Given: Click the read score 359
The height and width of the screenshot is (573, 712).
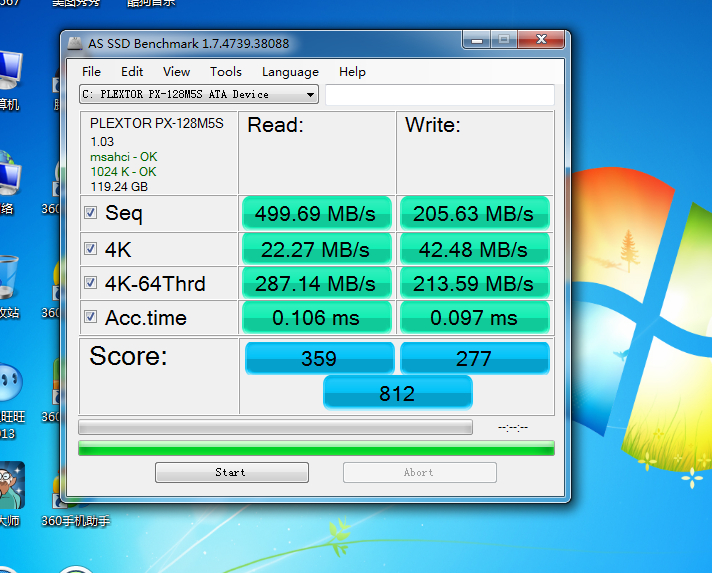Looking at the screenshot, I should click(319, 358).
